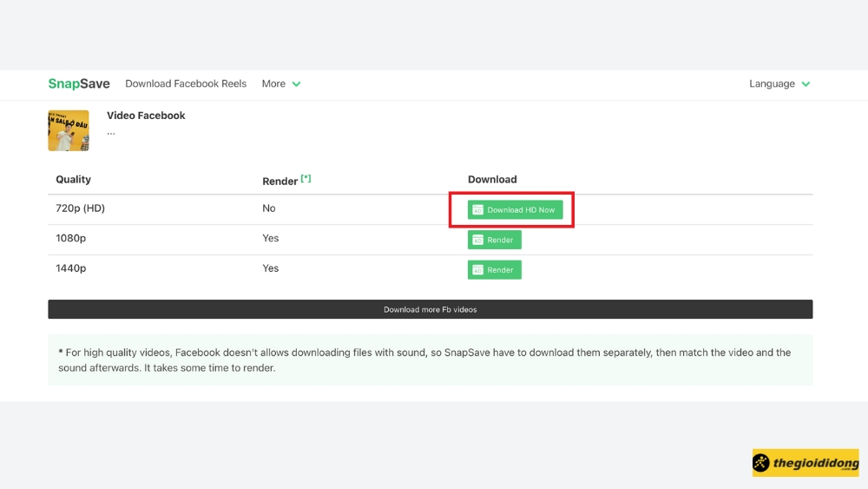Click the AD badge on 1080p Render button
Viewport: 868px width, 489px height.
coord(477,240)
